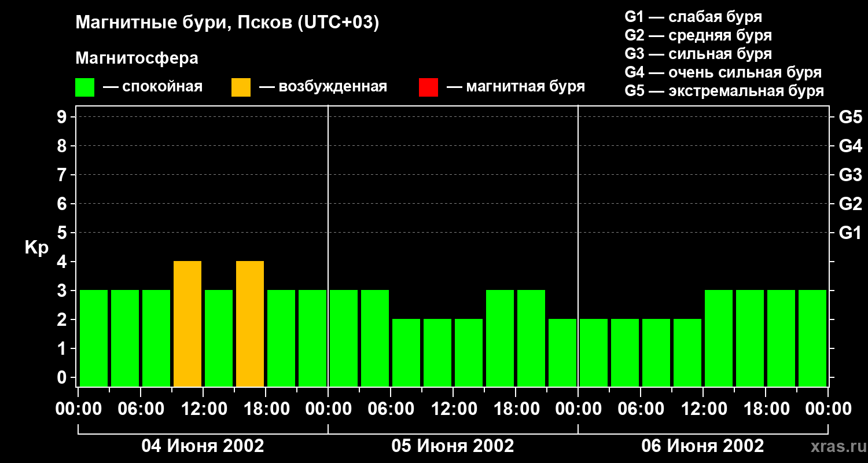This screenshot has width=868, height=463.
Task: Click the 06:00 time label of 05 Июня
Action: pos(391,409)
